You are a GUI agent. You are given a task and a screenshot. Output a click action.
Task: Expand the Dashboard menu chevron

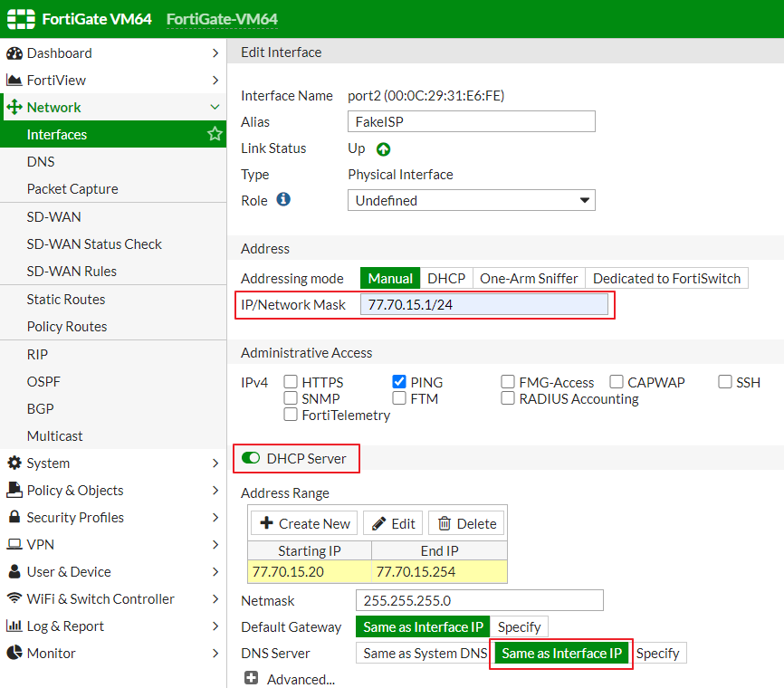pos(215,53)
